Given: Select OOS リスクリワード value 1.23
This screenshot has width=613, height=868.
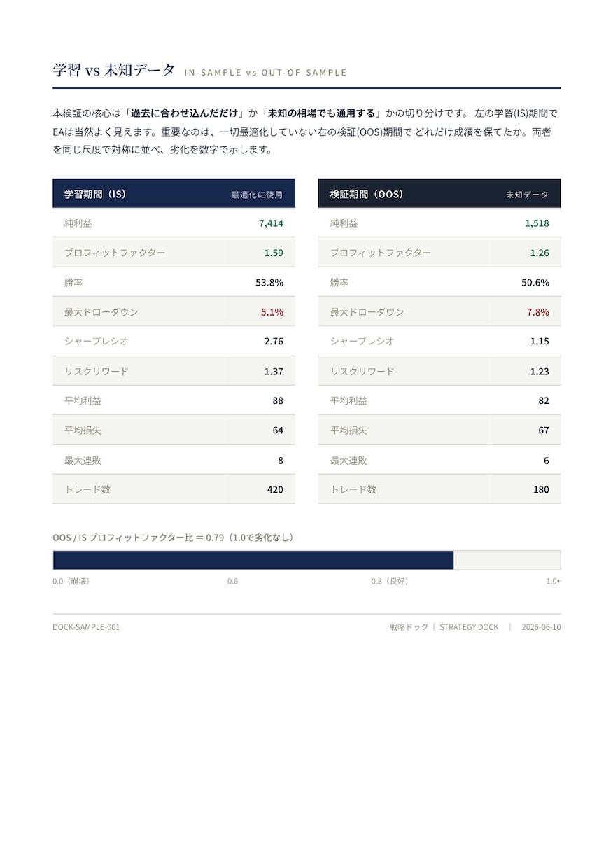Looking at the screenshot, I should [x=540, y=371].
